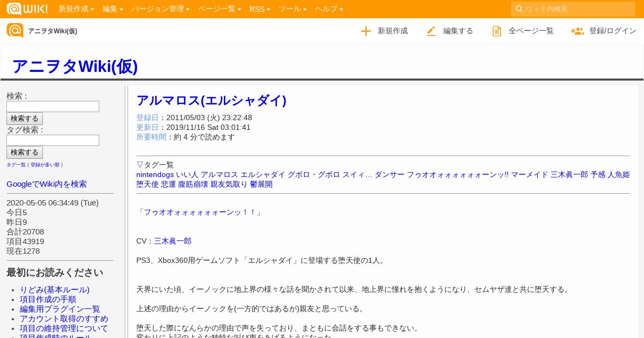Image resolution: width=644 pixels, height=338 pixels.
Task: Open the タグ一覧 link in sidebar
Action: (x=16, y=165)
